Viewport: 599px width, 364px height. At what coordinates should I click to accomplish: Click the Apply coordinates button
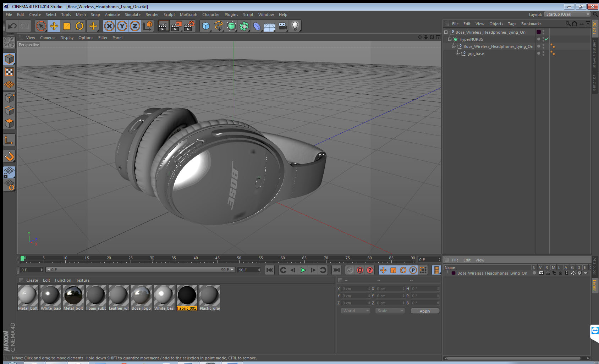(425, 311)
